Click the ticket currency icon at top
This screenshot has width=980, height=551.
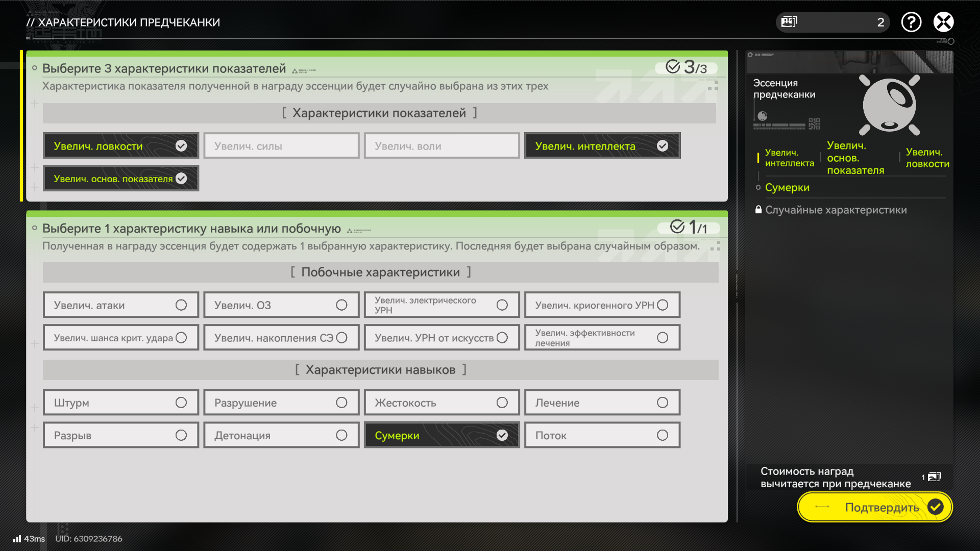789,22
